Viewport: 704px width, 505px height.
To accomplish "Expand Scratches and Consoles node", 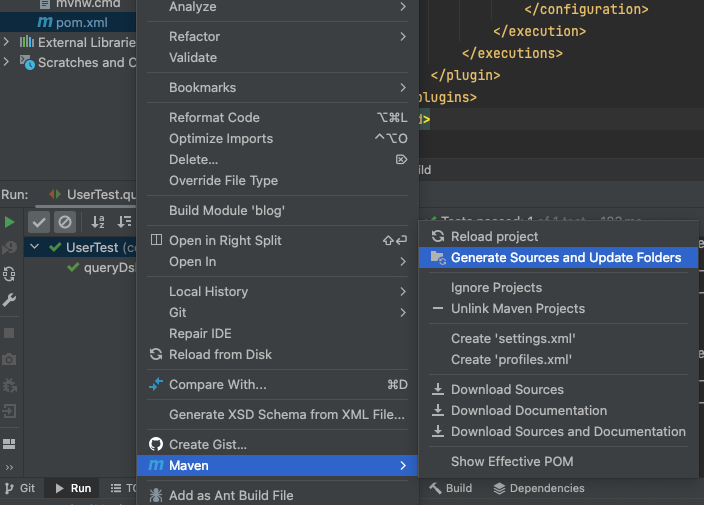I will point(6,61).
